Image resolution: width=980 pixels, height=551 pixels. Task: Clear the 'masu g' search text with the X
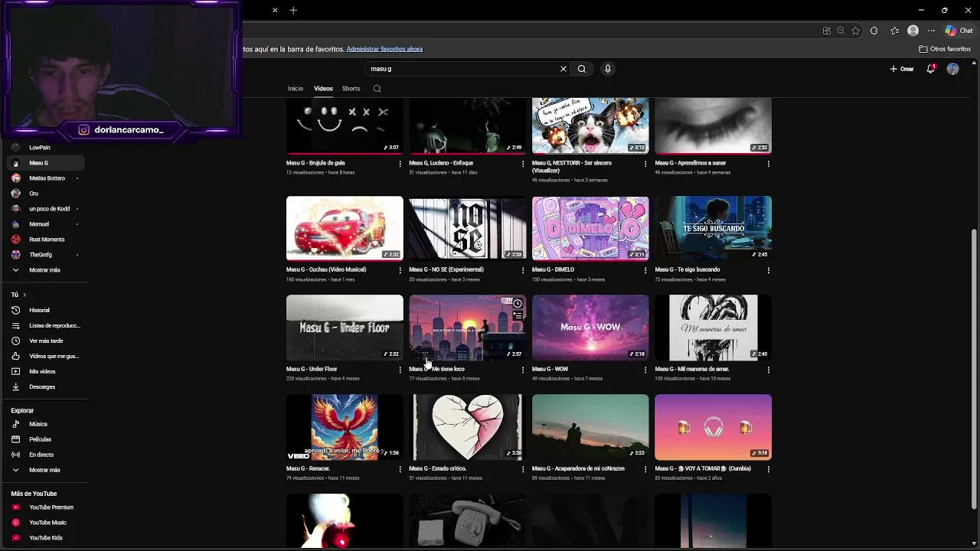click(563, 69)
